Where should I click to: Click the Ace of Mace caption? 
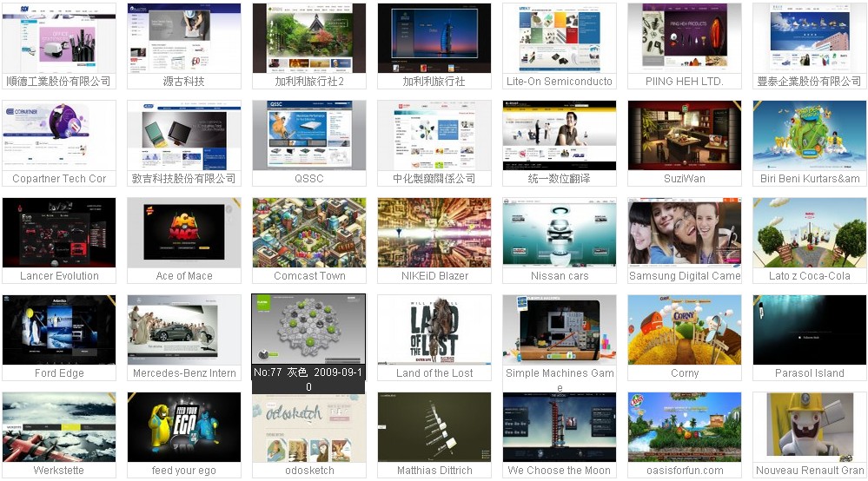184,276
